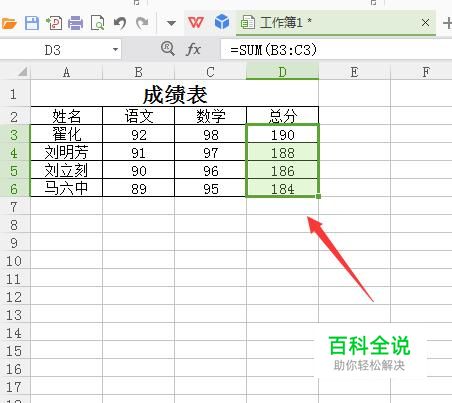Select the total cell showing 186

[282, 170]
